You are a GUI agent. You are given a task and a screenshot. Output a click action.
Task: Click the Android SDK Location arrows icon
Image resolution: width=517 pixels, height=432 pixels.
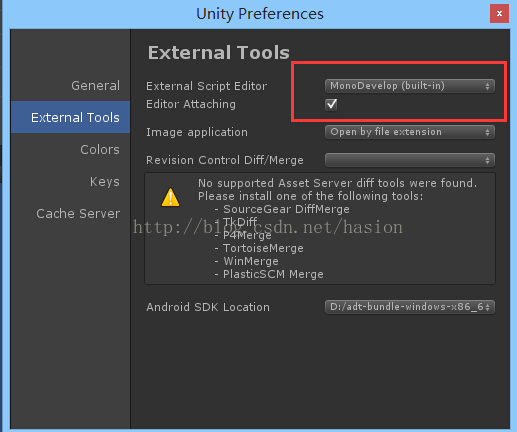tap(487, 307)
